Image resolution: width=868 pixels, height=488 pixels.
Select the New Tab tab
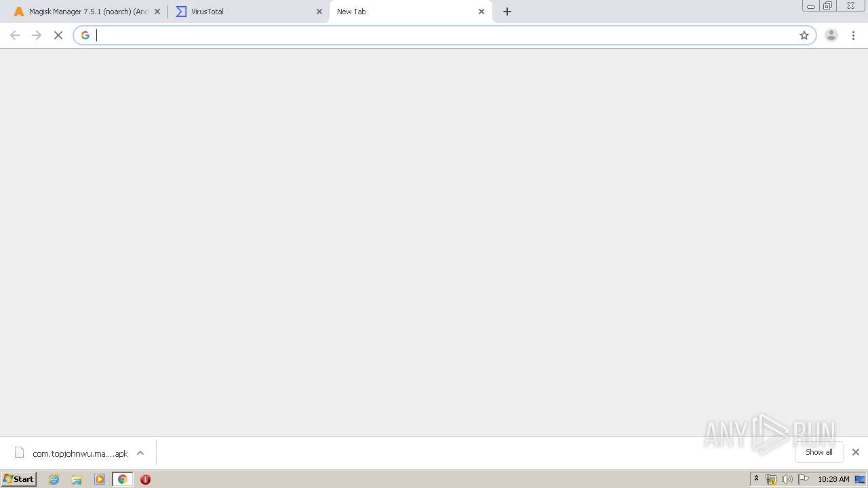click(410, 12)
